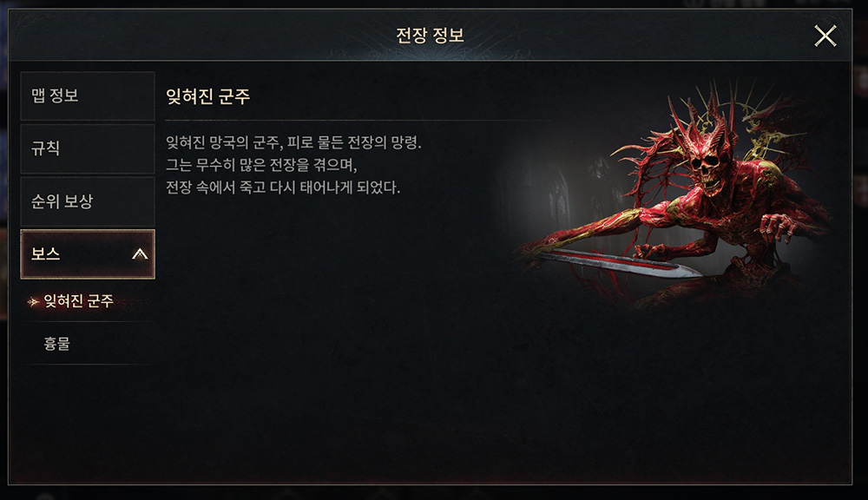868x500 pixels.
Task: Click the 전장 정보 window title
Action: click(430, 36)
